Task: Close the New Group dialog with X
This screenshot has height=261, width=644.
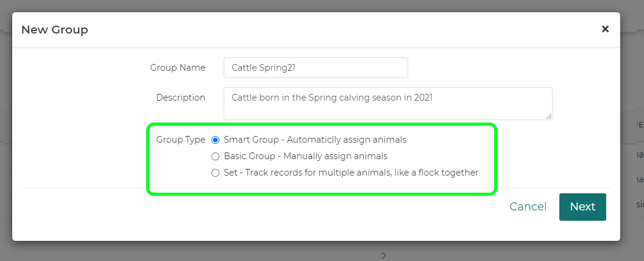Action: pos(605,29)
